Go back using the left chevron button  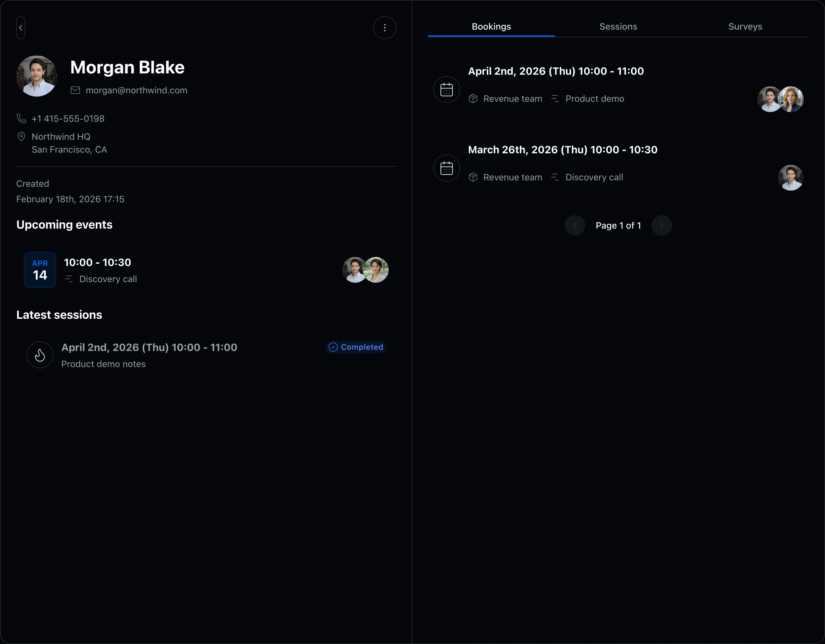[x=21, y=27]
